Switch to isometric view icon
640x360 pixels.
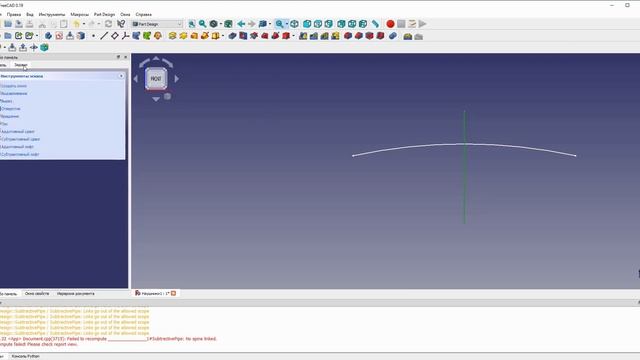pyautogui.click(x=294, y=24)
